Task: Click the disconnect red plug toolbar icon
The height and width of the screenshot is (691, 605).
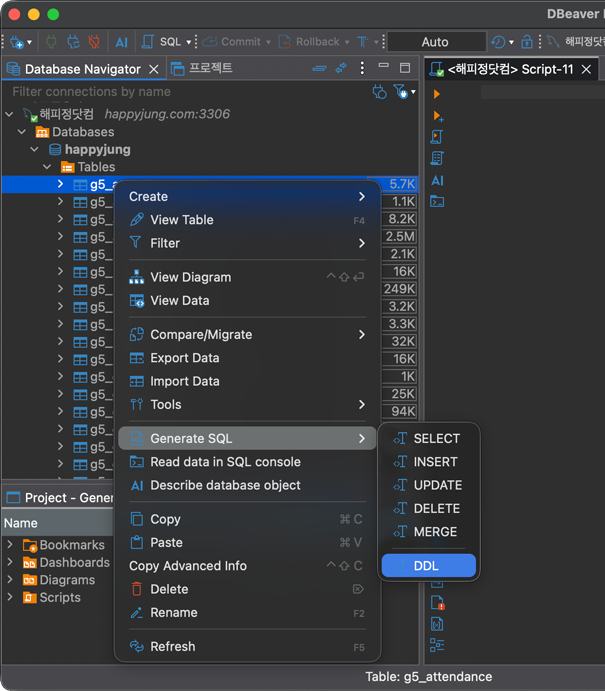Action: click(x=95, y=42)
